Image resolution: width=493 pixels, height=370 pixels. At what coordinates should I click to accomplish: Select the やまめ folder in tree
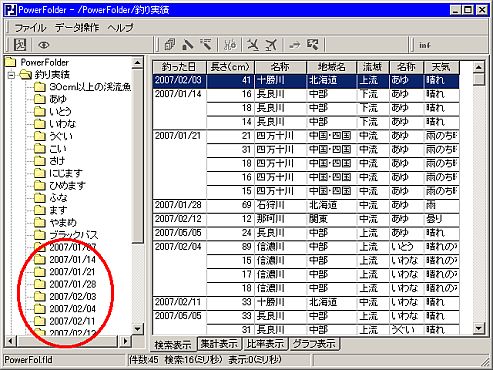[63, 223]
